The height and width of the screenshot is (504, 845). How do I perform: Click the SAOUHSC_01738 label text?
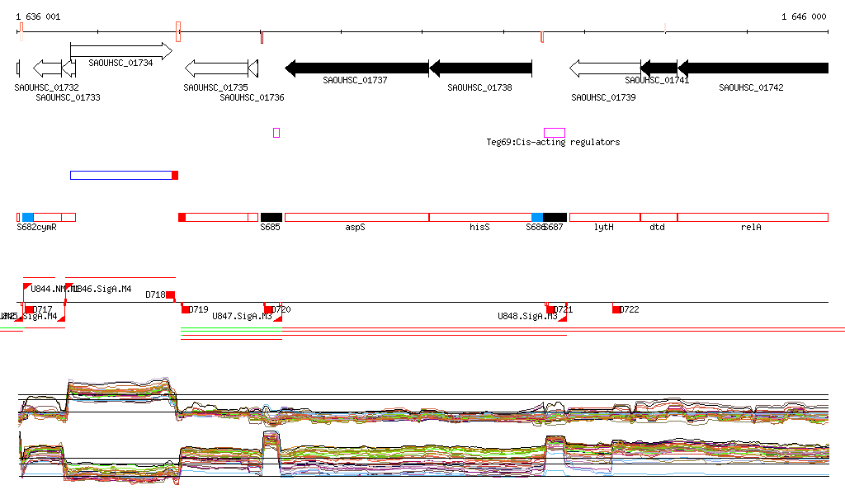tap(479, 87)
